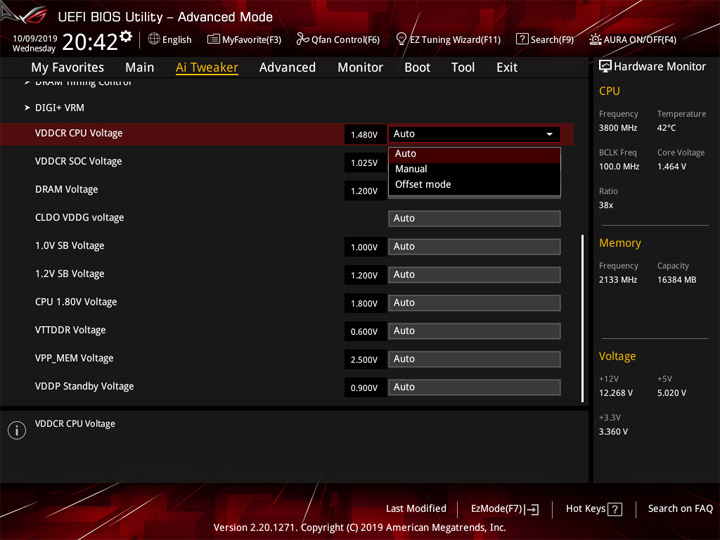This screenshot has width=720, height=540.
Task: Go to the Exit tab
Action: (x=507, y=68)
